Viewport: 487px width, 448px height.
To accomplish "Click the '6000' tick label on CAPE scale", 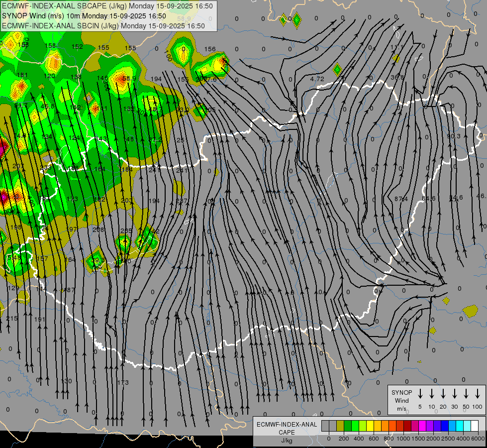I will click(478, 439).
